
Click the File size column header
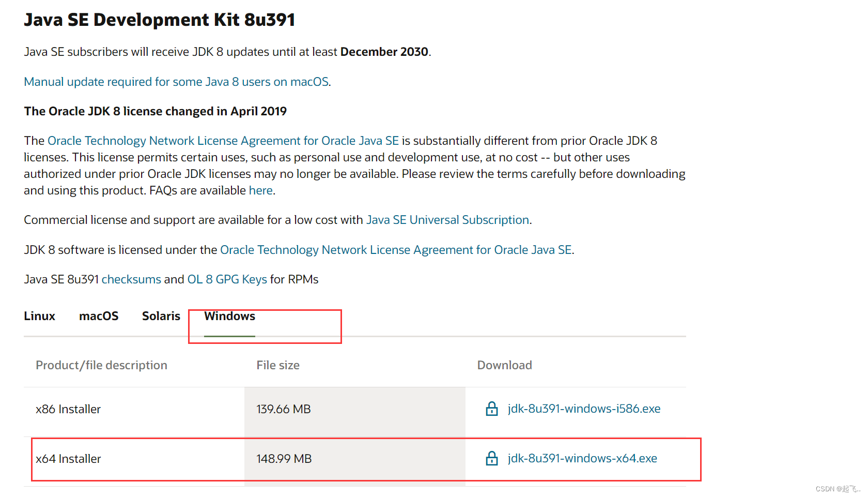[x=277, y=365]
